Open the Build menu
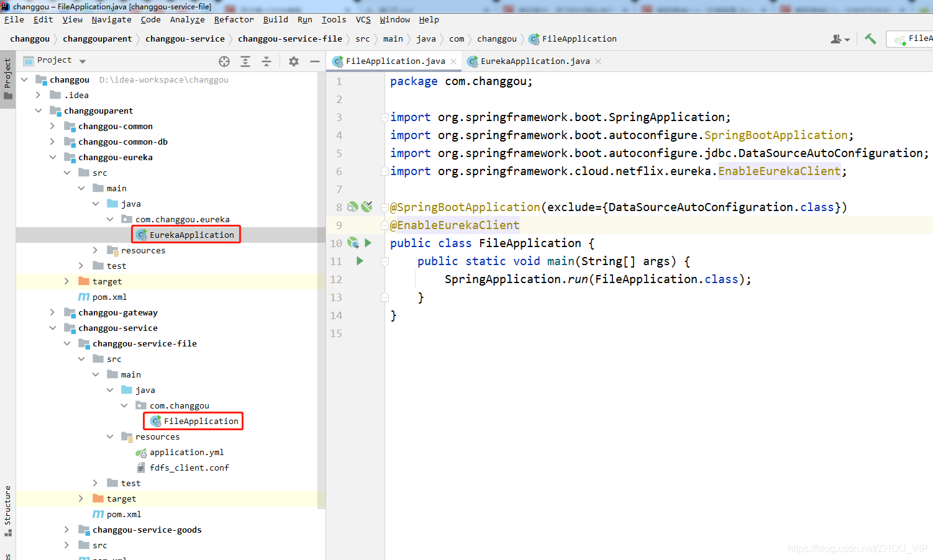Viewport: 933px width, 560px height. coord(275,20)
